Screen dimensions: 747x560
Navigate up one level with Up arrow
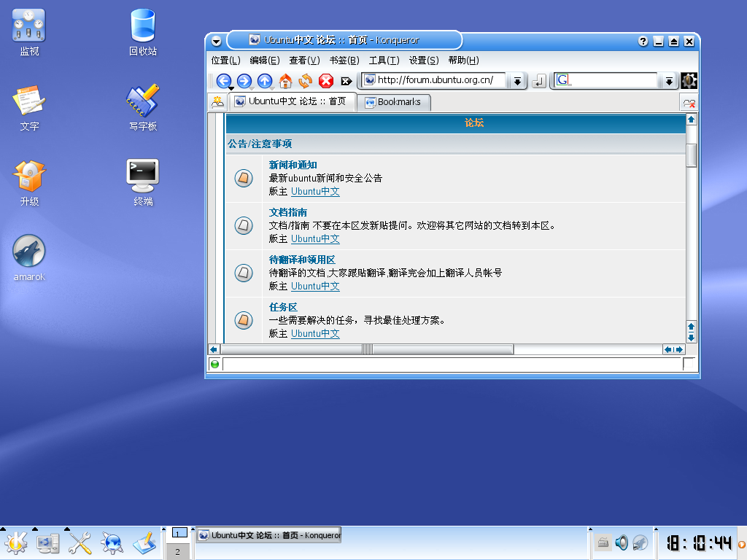pyautogui.click(x=265, y=80)
